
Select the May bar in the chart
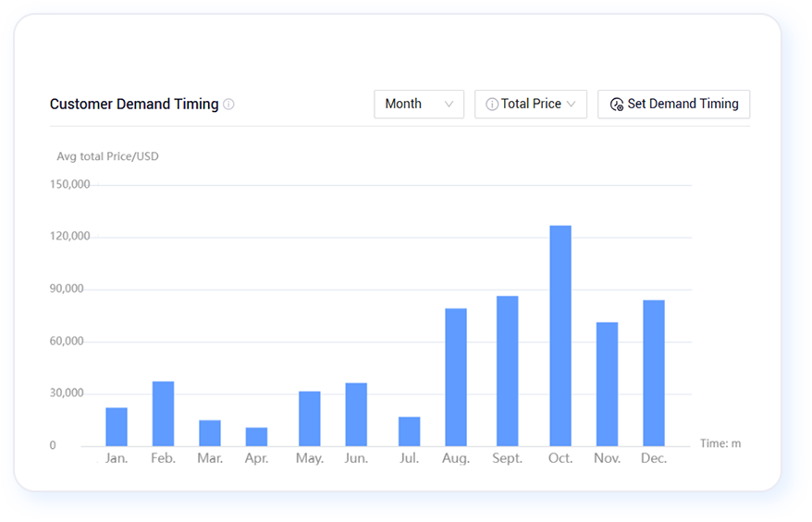click(310, 418)
